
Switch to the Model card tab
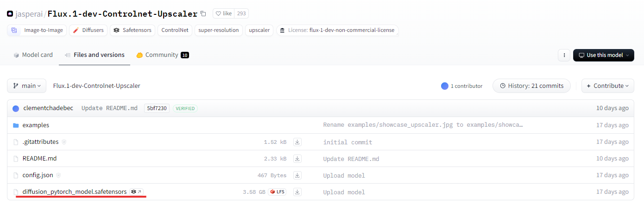pos(33,55)
